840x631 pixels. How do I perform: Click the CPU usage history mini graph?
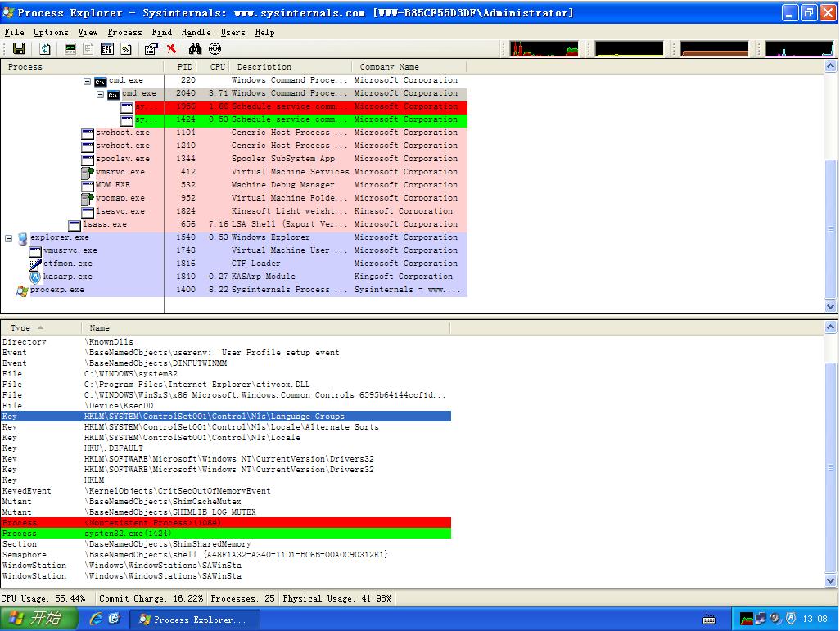[544, 49]
